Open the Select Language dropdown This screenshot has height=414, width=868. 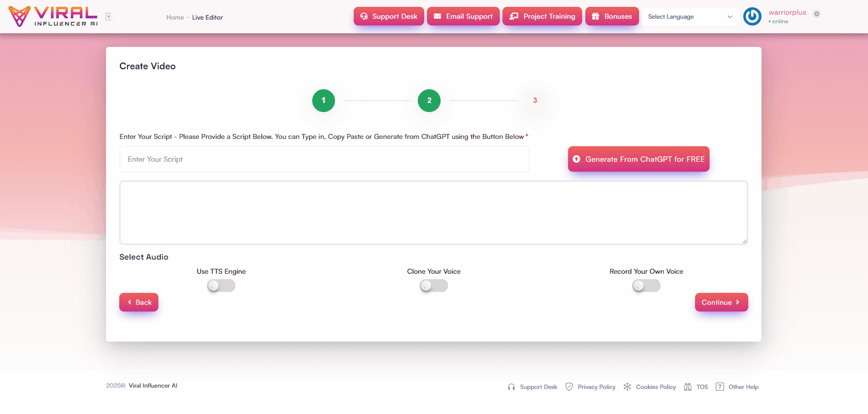coord(690,16)
